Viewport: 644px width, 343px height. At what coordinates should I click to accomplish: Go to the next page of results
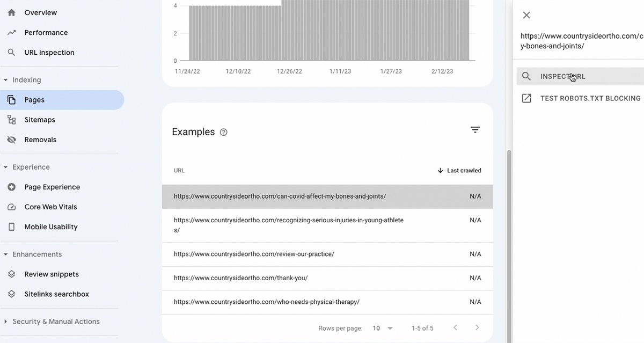(477, 327)
